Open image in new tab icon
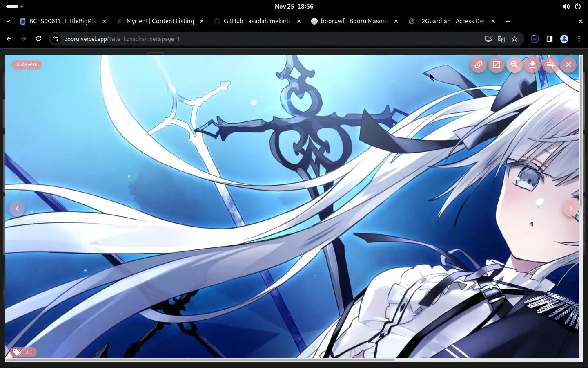 pos(497,65)
